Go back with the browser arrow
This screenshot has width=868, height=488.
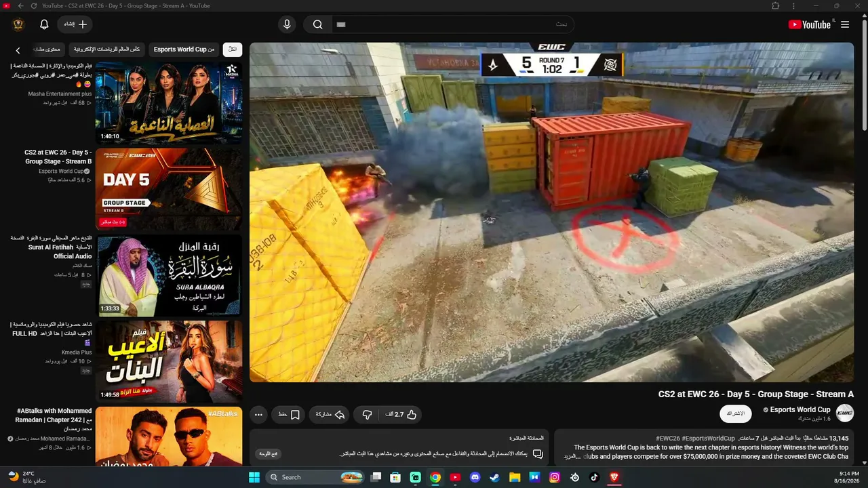pos(21,6)
